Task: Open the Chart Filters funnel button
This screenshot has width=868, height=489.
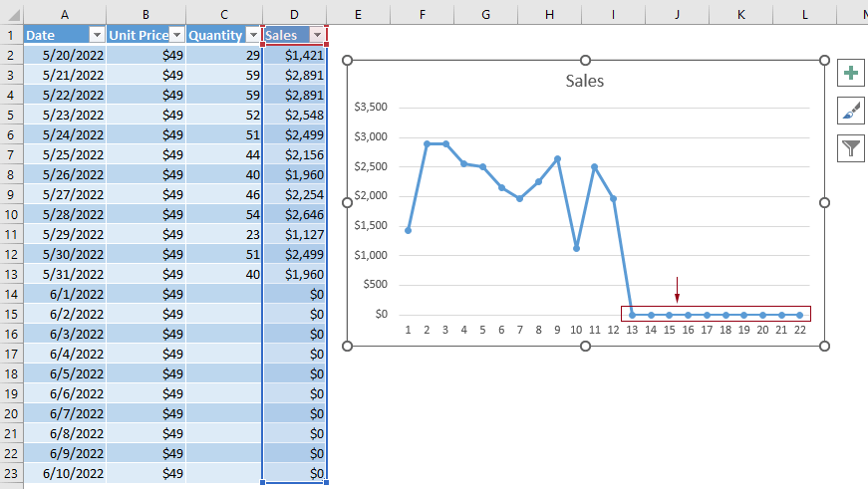Action: click(851, 148)
